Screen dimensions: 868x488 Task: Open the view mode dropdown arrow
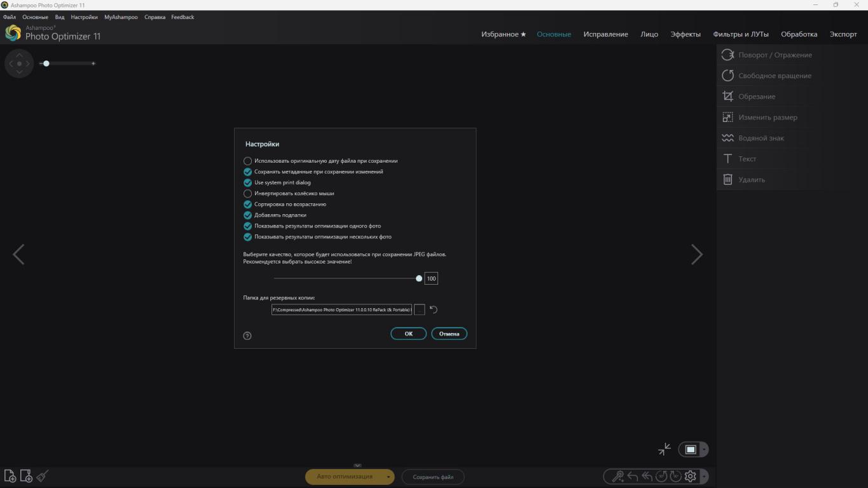[704, 450]
